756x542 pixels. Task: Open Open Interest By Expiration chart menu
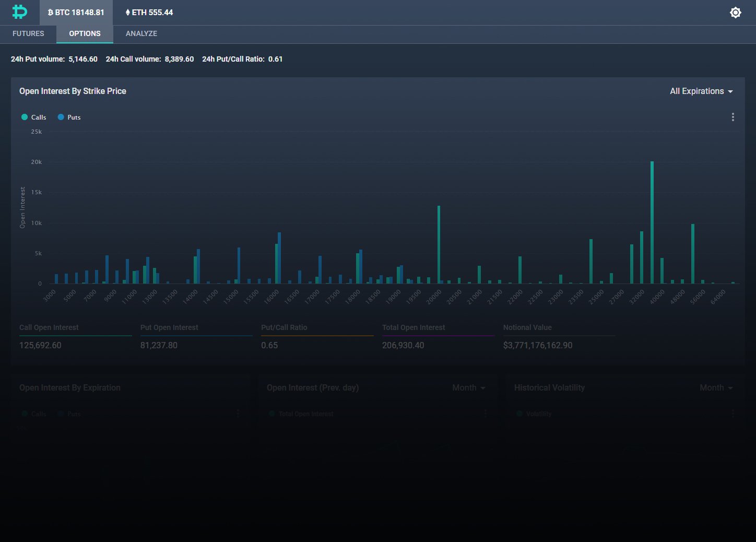[x=238, y=414]
